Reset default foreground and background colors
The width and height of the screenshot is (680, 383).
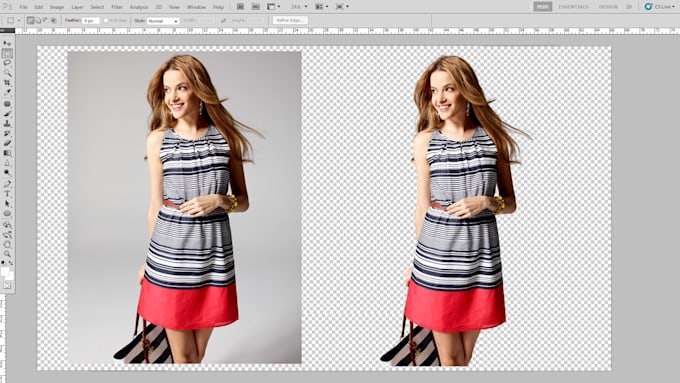pyautogui.click(x=3, y=263)
